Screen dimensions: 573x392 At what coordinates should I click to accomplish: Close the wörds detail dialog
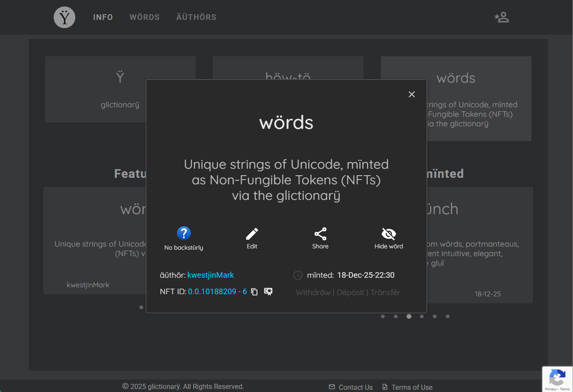412,94
